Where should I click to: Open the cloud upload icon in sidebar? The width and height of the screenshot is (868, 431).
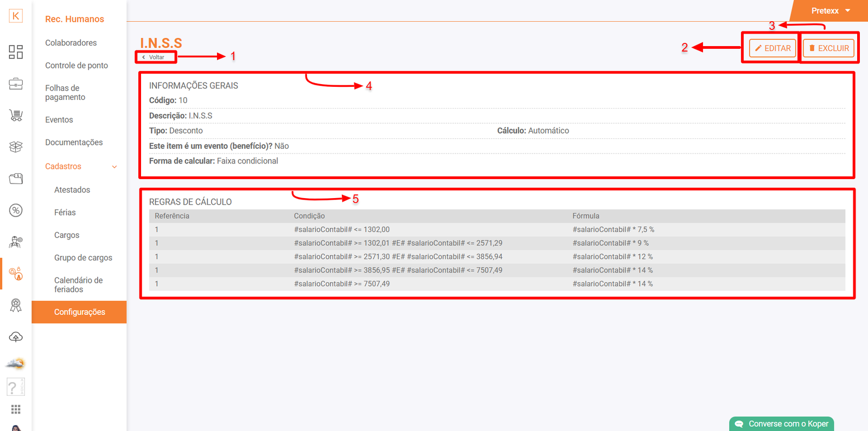coord(16,337)
